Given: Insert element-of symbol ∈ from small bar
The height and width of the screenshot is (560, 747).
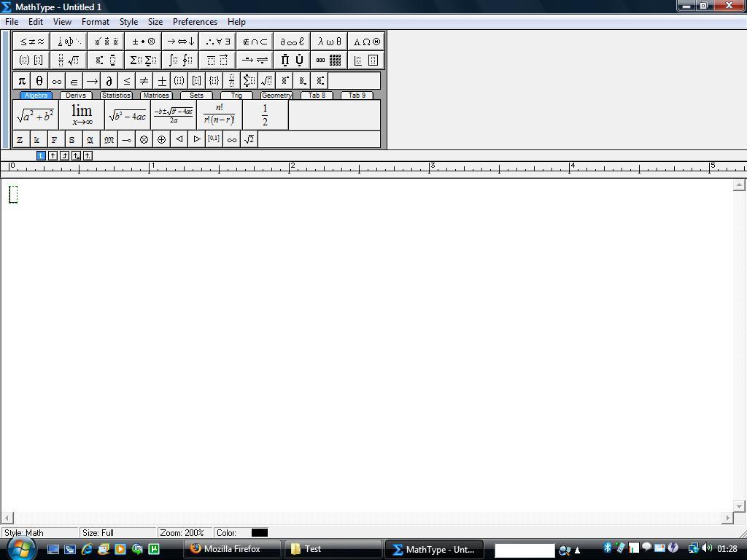Looking at the screenshot, I should click(74, 80).
